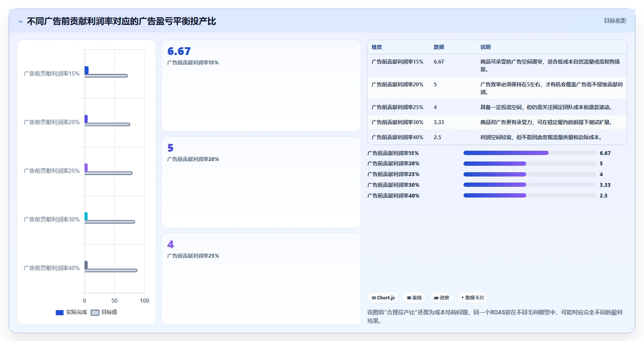Click the gray 目标值 legend color box
The height and width of the screenshot is (341, 644).
pos(95,312)
